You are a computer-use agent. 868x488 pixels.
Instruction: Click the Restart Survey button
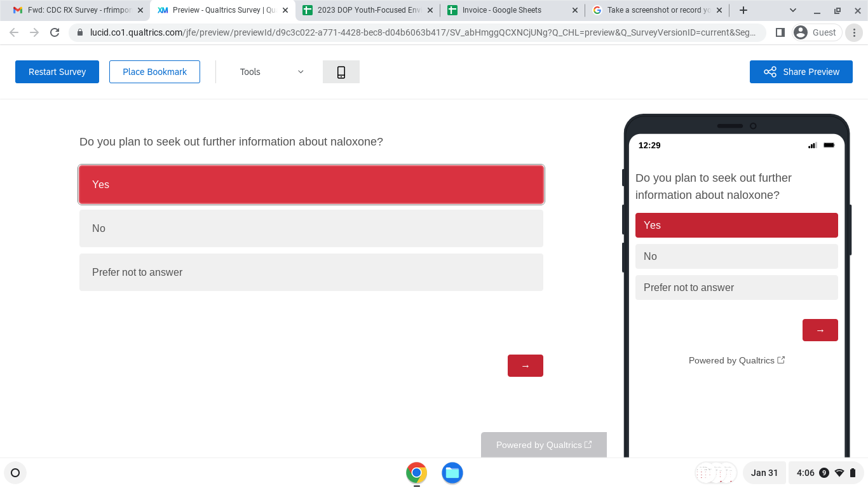coord(57,72)
